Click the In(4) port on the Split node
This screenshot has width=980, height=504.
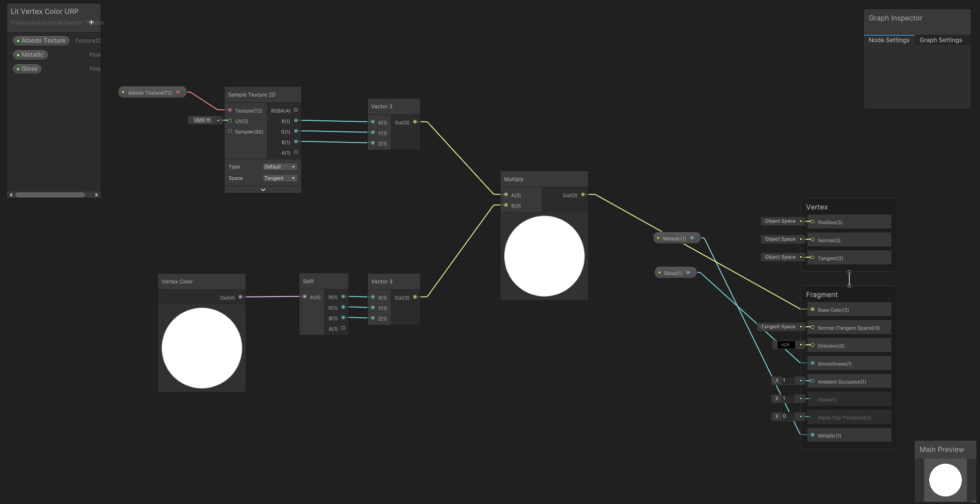pos(306,297)
